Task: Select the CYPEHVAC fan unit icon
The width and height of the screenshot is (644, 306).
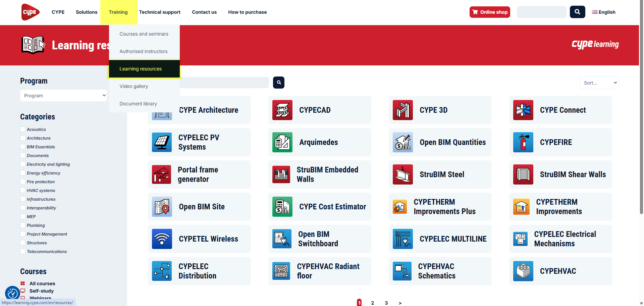Action: click(523, 271)
